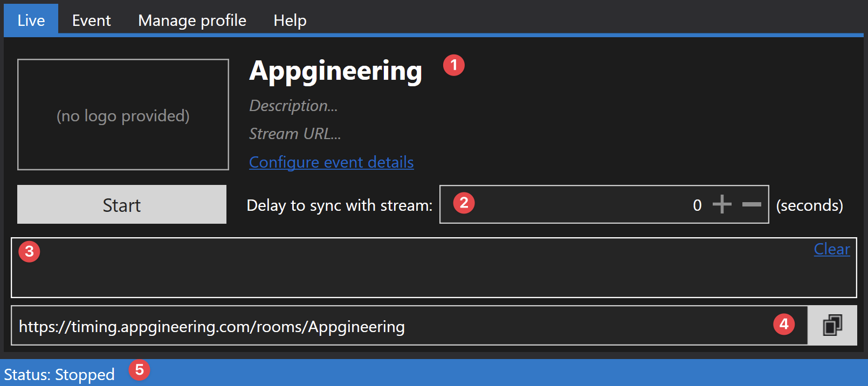
Task: Decrease the delay with the minus icon
Action: point(752,204)
